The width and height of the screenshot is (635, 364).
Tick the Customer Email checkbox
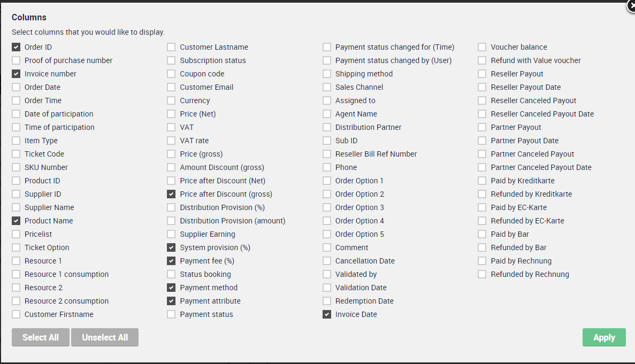[171, 87]
